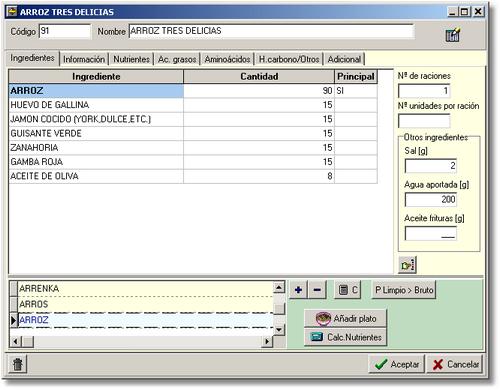Screen dimensions: 500x390
Task: Click the Calc.Nutrientes button
Action: 346,337
